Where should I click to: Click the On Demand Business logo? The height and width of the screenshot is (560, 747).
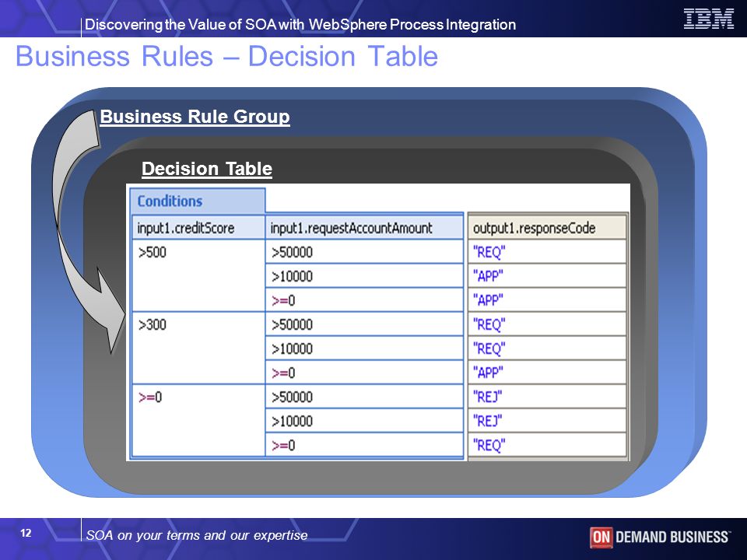[659, 537]
